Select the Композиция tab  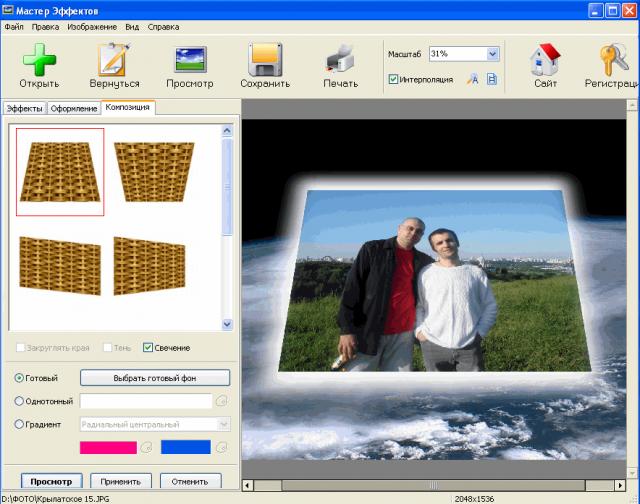pos(128,107)
